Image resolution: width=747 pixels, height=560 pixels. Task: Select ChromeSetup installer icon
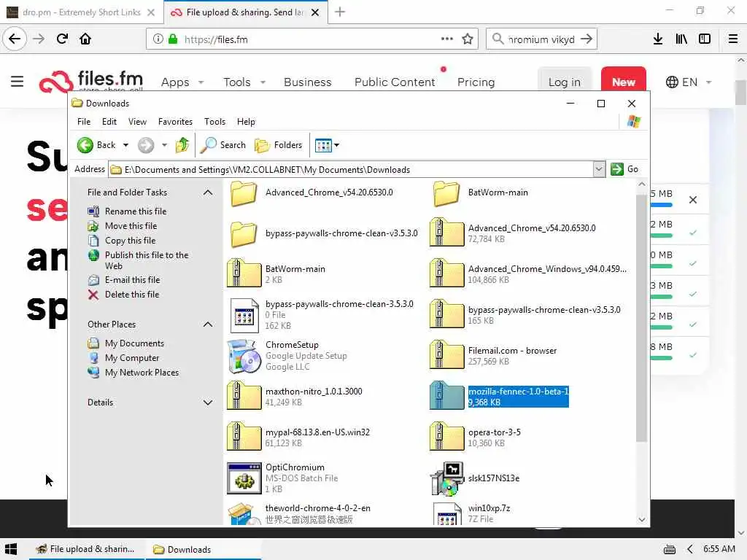(x=244, y=356)
